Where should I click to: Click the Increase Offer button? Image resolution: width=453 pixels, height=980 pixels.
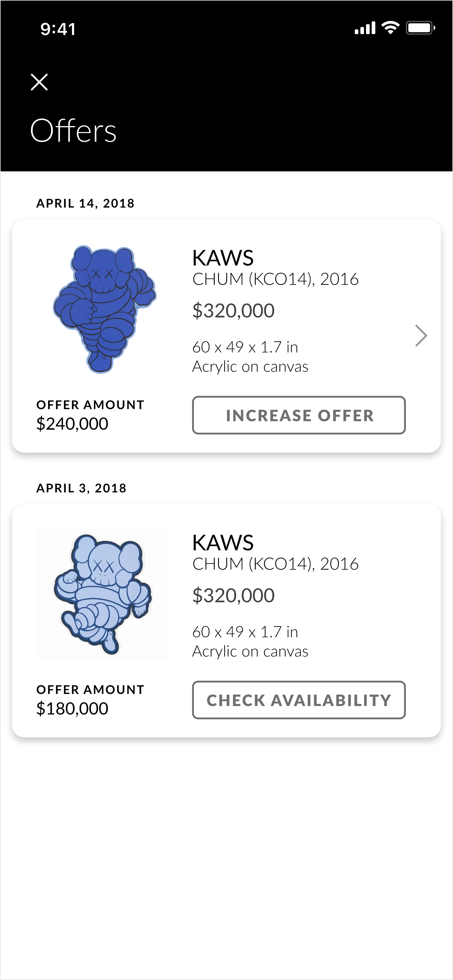point(299,415)
